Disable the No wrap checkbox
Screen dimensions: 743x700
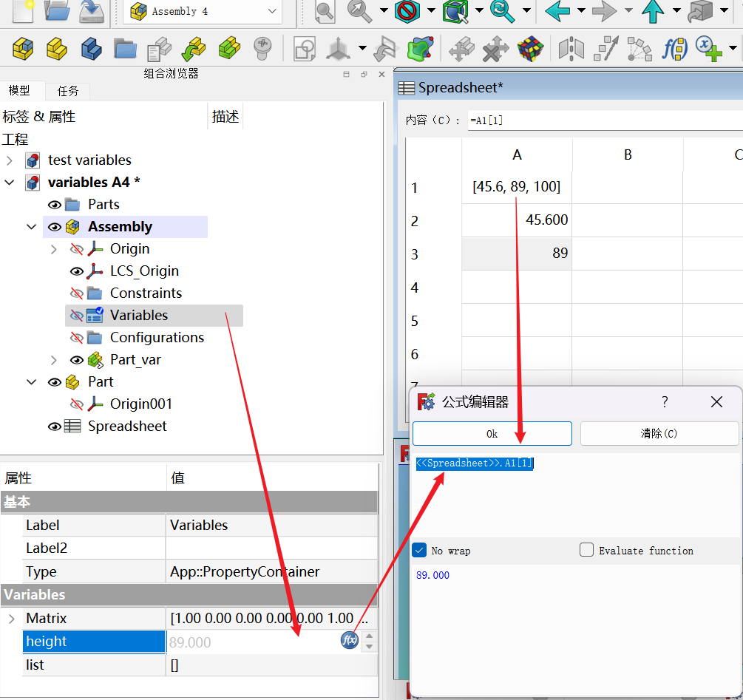pos(420,551)
